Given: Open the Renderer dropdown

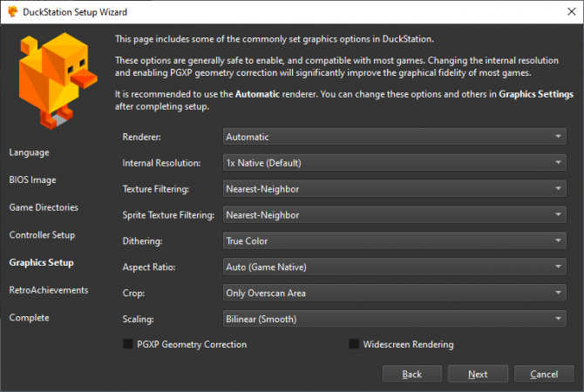Looking at the screenshot, I should [394, 137].
